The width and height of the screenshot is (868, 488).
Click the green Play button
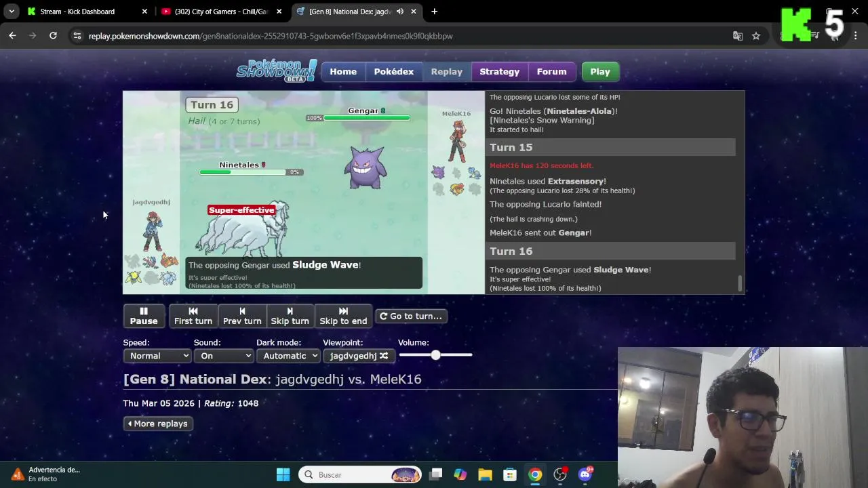(600, 72)
